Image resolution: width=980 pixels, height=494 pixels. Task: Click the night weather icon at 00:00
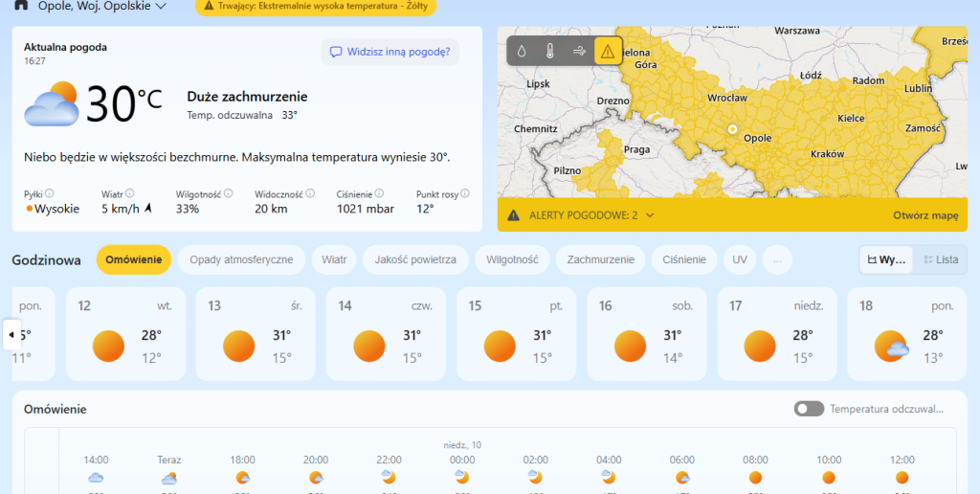(x=462, y=477)
